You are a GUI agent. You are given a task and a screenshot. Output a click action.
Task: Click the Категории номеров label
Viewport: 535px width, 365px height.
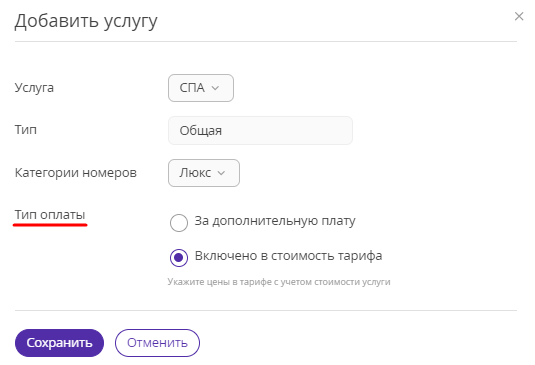[76, 173]
